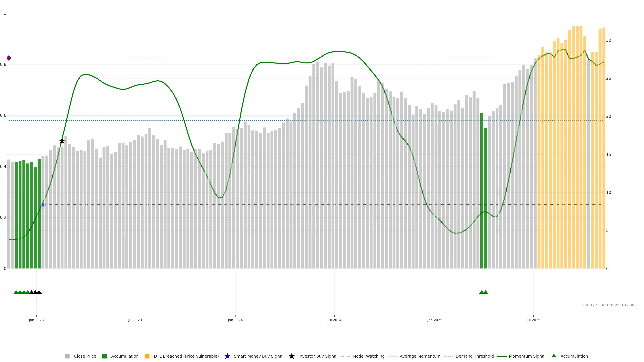Click the blue Smart Money Buy star marker

43,205
